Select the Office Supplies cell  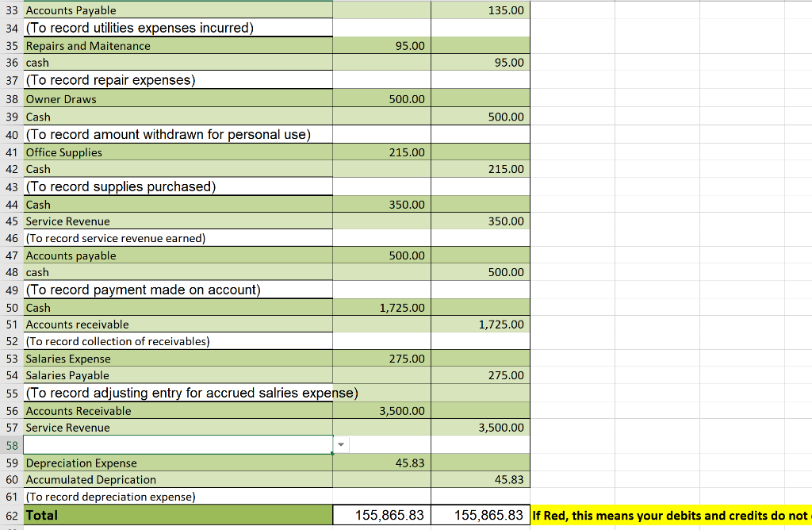click(x=178, y=152)
